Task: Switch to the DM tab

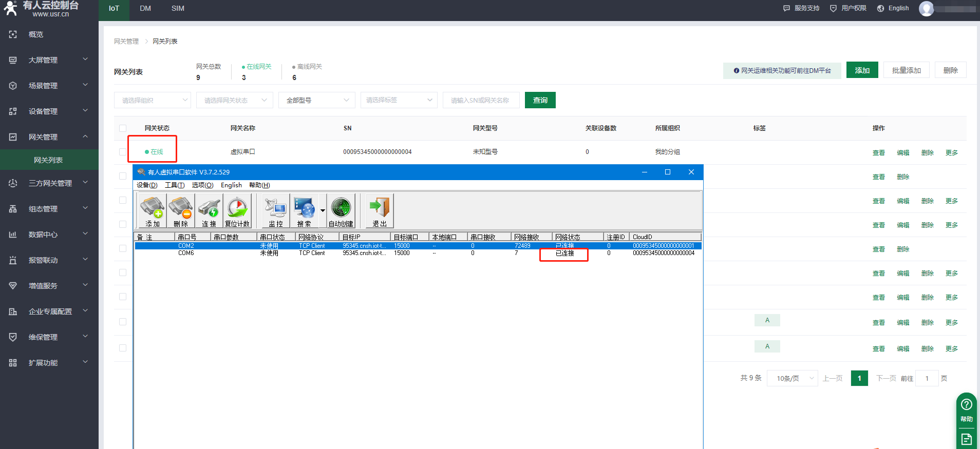Action: click(x=145, y=9)
